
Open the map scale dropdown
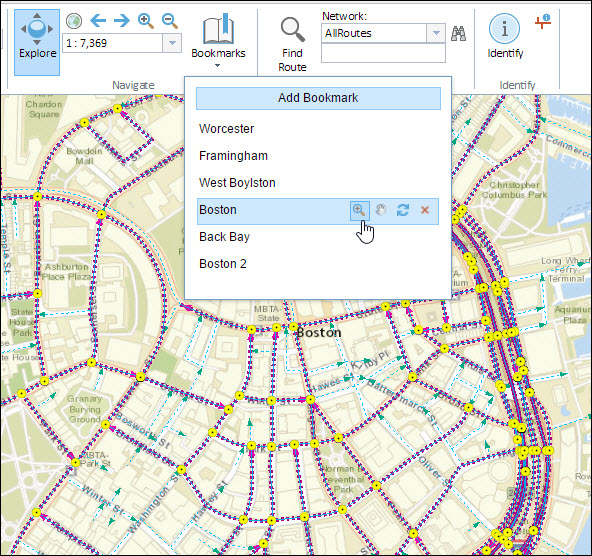pyautogui.click(x=172, y=43)
